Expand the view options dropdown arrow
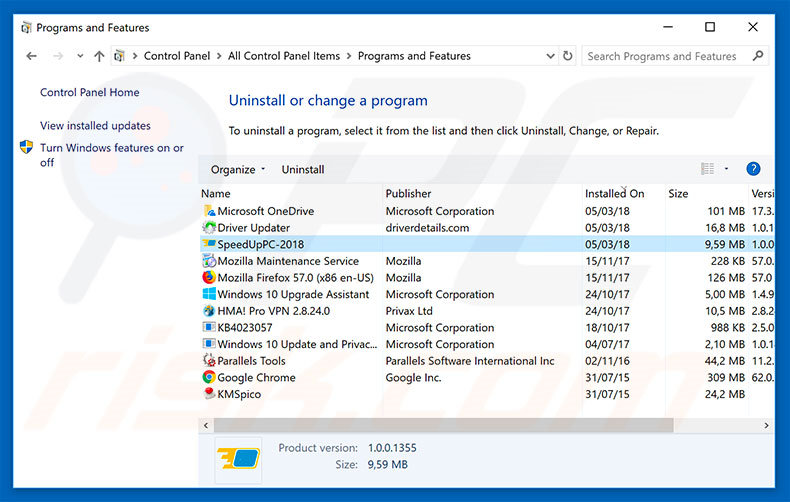Image resolution: width=790 pixels, height=502 pixels. (726, 169)
